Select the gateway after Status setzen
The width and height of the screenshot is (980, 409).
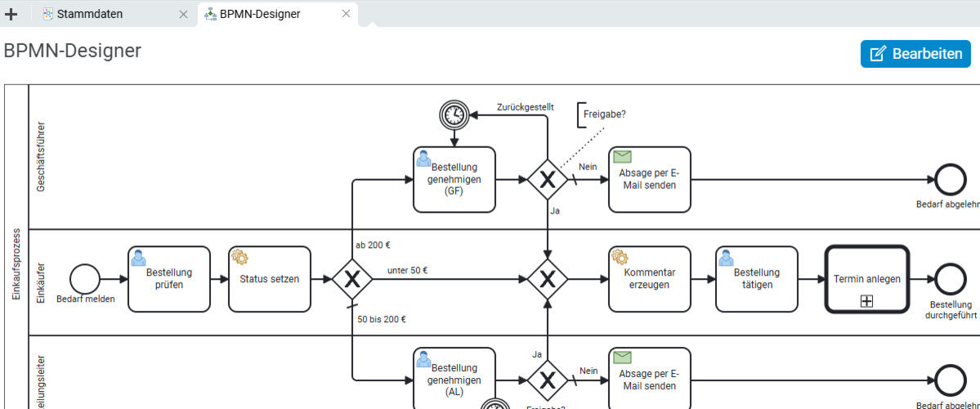point(352,278)
